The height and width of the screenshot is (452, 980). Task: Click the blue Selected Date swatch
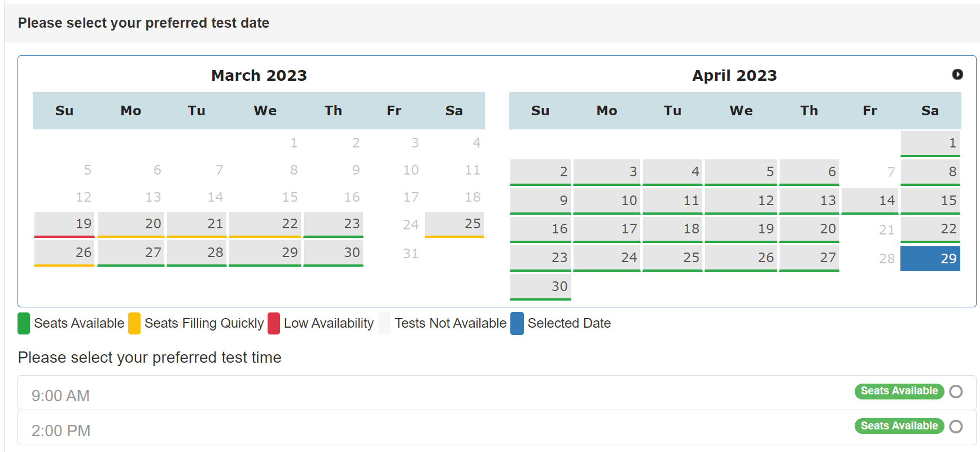[x=517, y=324]
